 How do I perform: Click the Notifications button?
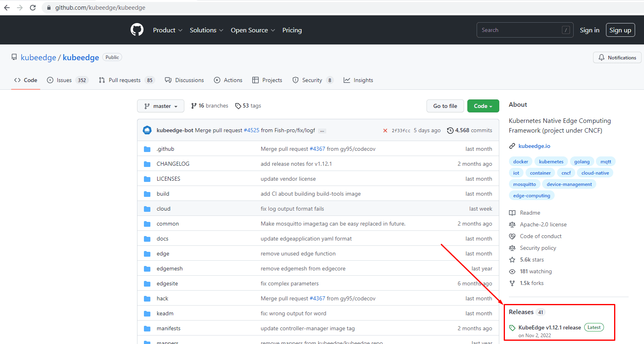tap(617, 57)
